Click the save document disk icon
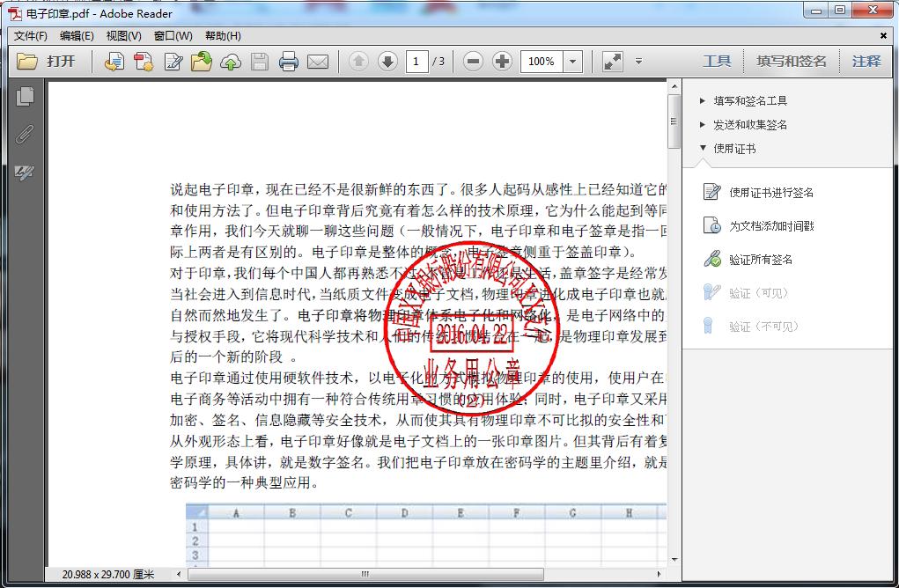Screen dimensions: 899x588 point(260,61)
